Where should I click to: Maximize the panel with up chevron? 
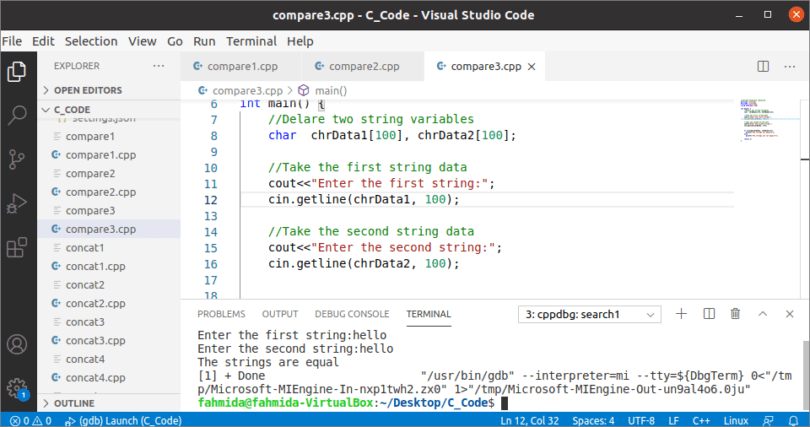762,314
